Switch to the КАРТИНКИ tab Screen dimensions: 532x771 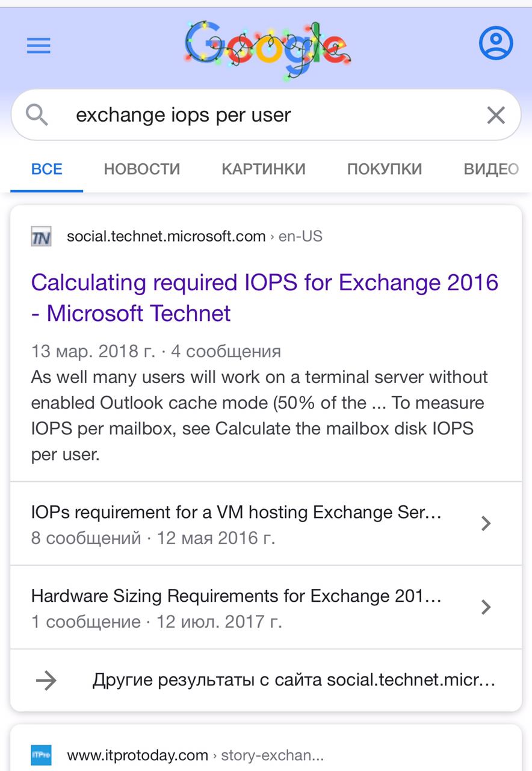264,169
